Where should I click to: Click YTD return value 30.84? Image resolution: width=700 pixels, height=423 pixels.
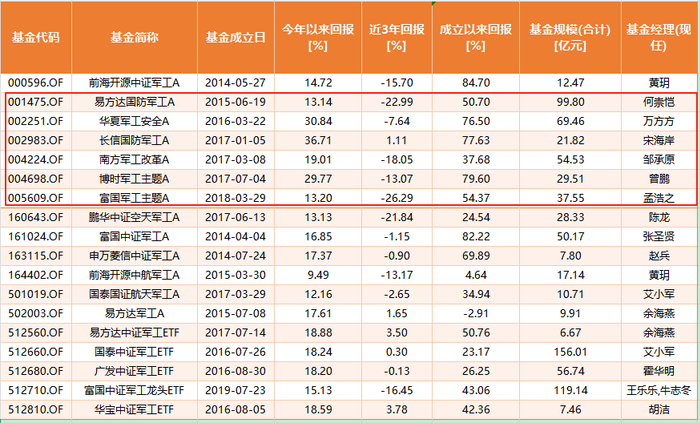(x=318, y=121)
